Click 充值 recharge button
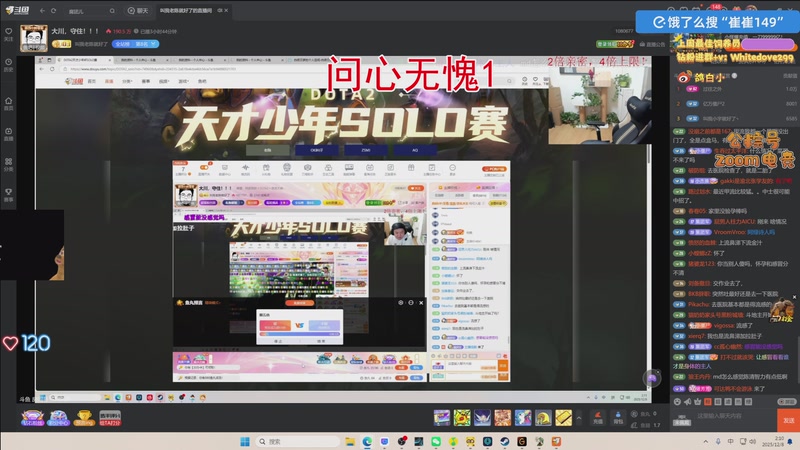Screen dimensions: 800x450 pos(598,418)
